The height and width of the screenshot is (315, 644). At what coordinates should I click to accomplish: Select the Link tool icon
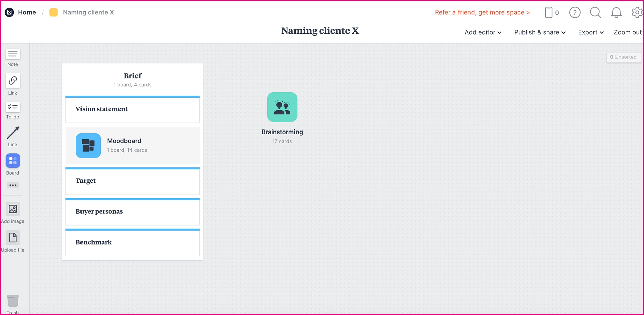pos(13,81)
